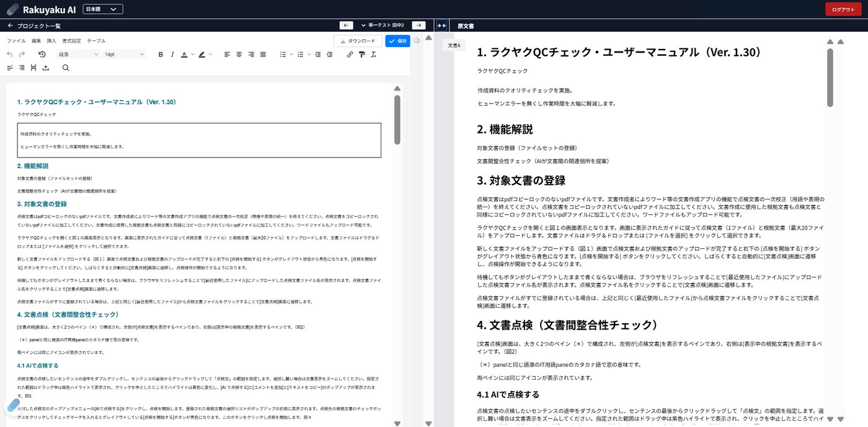The image size is (868, 427).
Task: Toggle italic formatting
Action: click(172, 55)
